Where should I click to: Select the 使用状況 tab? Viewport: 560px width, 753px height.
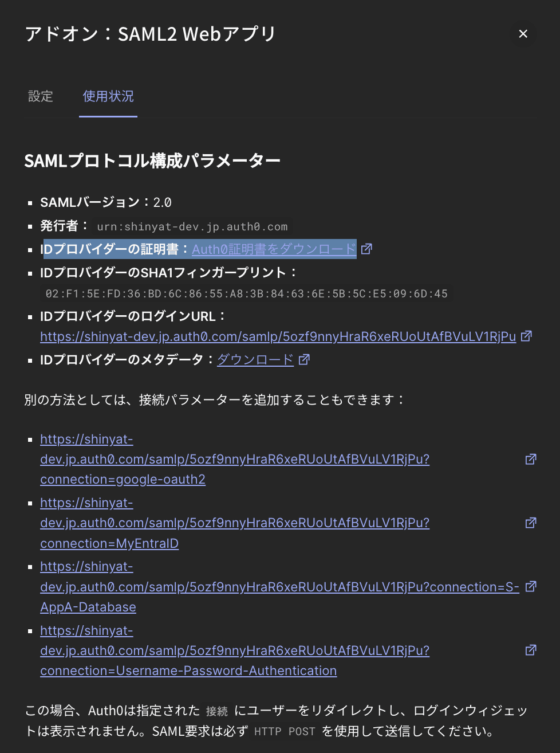click(x=108, y=96)
